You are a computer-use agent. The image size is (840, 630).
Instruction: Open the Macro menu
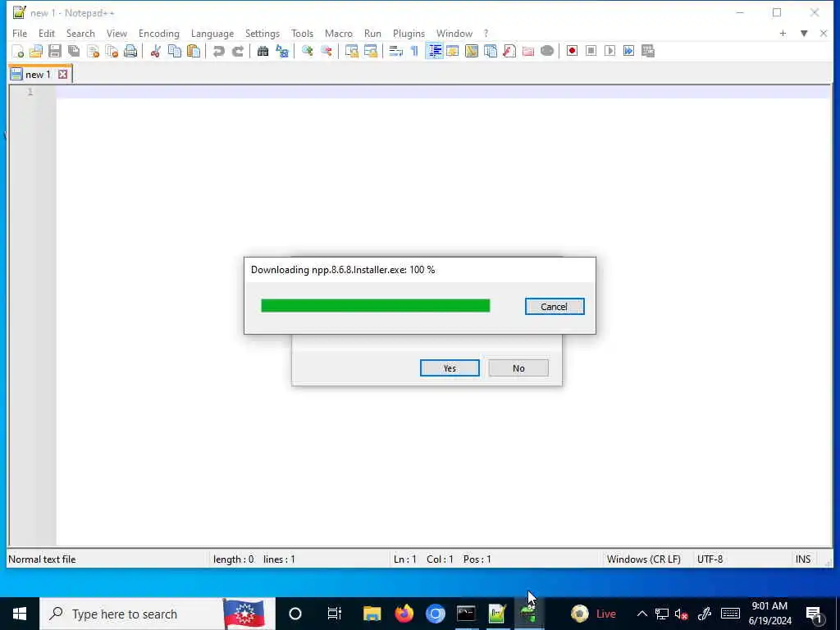(339, 33)
